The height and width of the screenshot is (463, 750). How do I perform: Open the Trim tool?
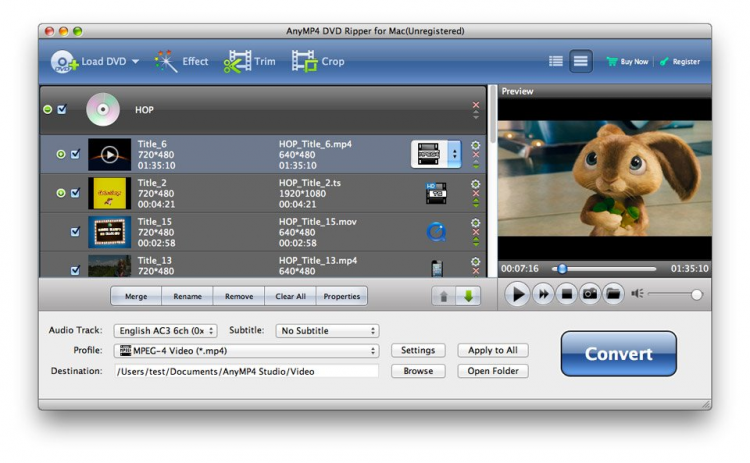click(250, 61)
